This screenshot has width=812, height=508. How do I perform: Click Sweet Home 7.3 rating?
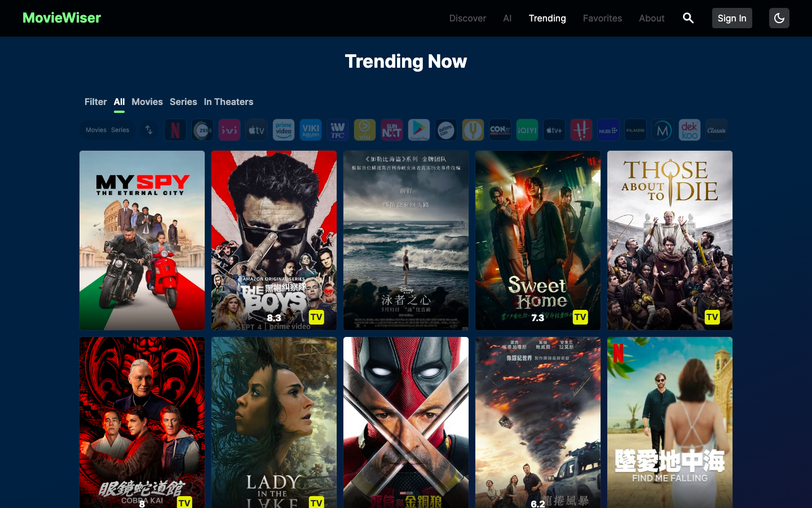point(538,318)
